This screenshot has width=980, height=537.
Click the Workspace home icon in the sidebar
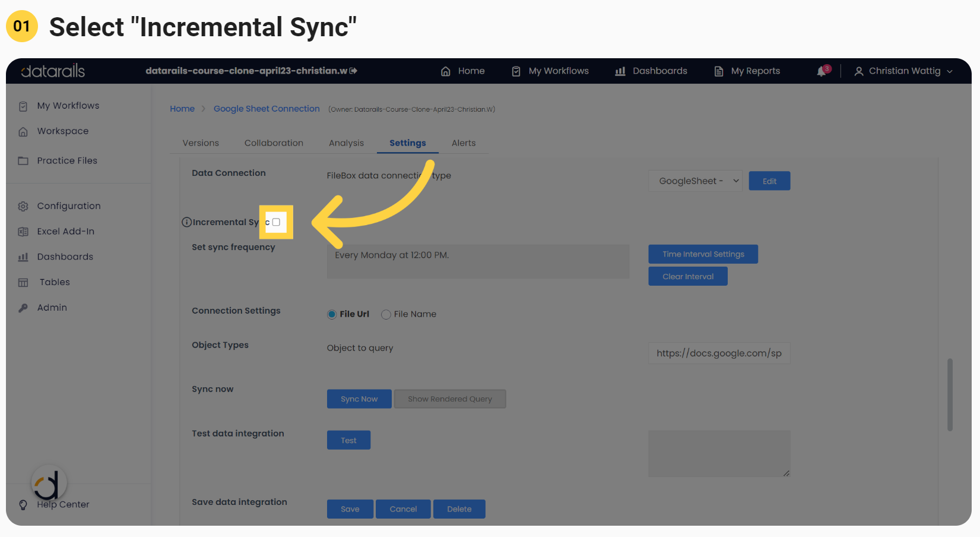(x=23, y=132)
